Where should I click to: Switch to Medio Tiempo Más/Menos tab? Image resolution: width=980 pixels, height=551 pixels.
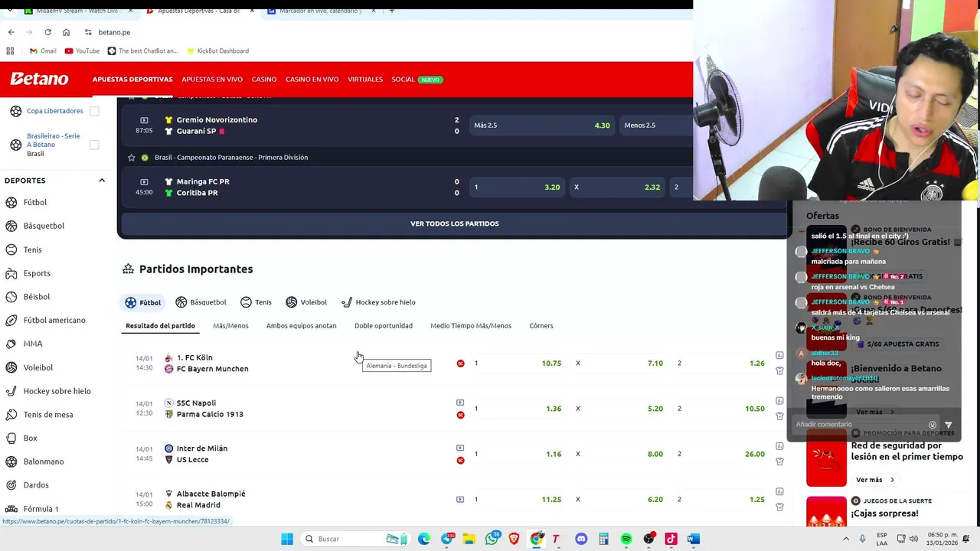[x=471, y=326]
